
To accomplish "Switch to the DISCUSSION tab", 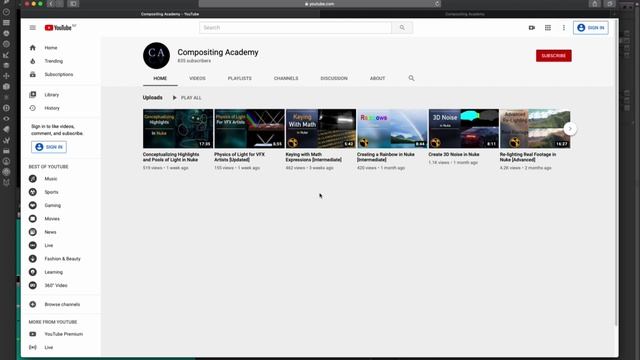I will (x=334, y=78).
